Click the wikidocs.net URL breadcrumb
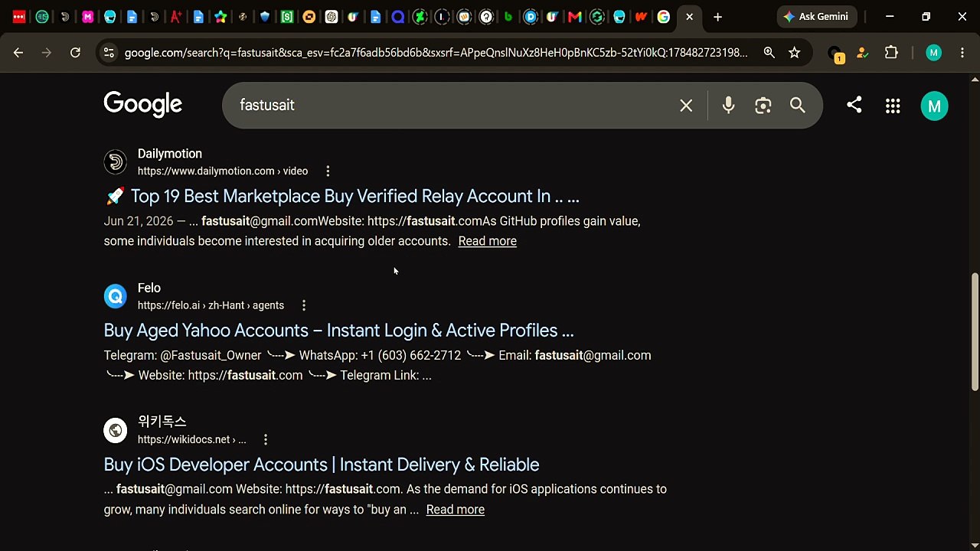Image resolution: width=980 pixels, height=551 pixels. [192, 440]
